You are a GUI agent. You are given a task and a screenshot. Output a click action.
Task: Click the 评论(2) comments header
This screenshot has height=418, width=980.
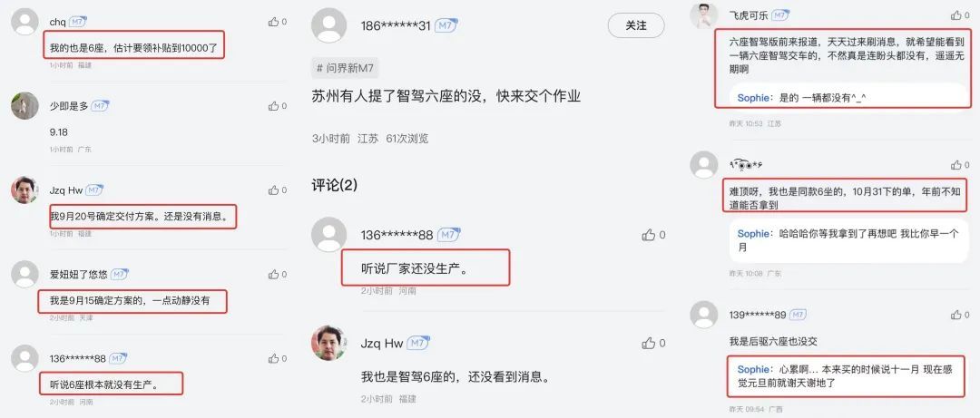click(334, 186)
